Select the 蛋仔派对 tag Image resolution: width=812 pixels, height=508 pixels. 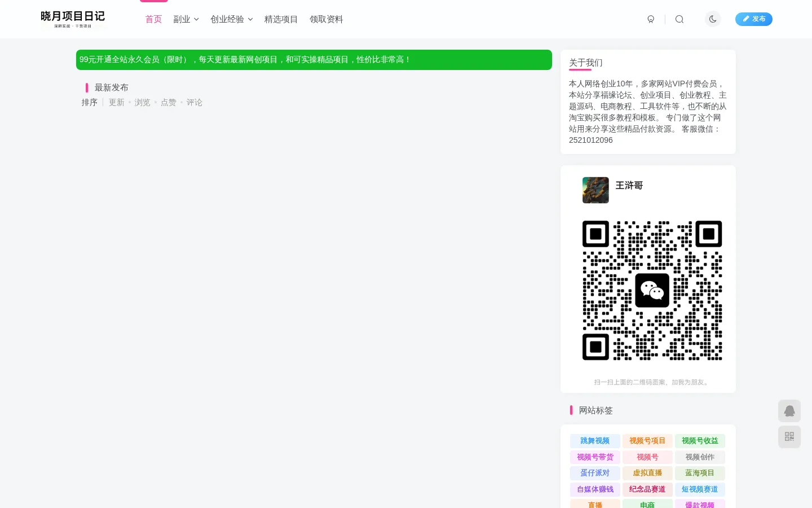pos(595,473)
